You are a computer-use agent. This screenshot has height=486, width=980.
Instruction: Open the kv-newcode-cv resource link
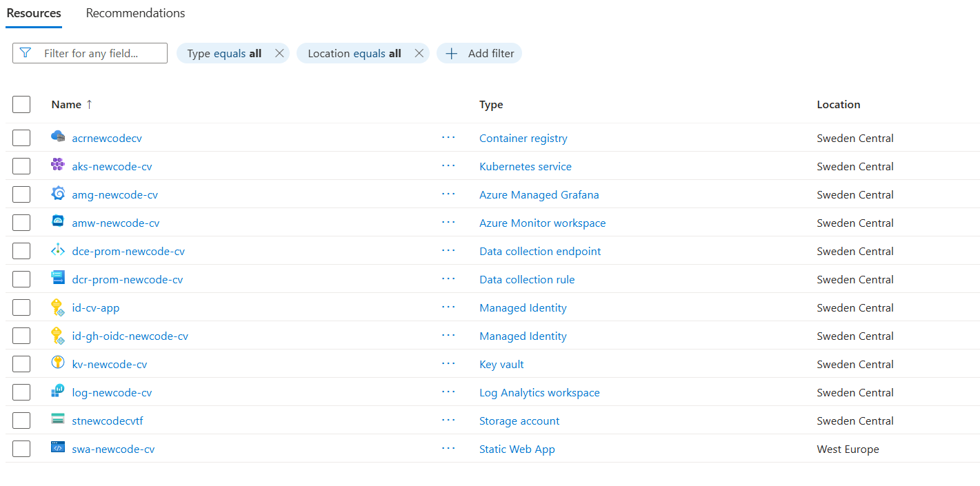[109, 364]
